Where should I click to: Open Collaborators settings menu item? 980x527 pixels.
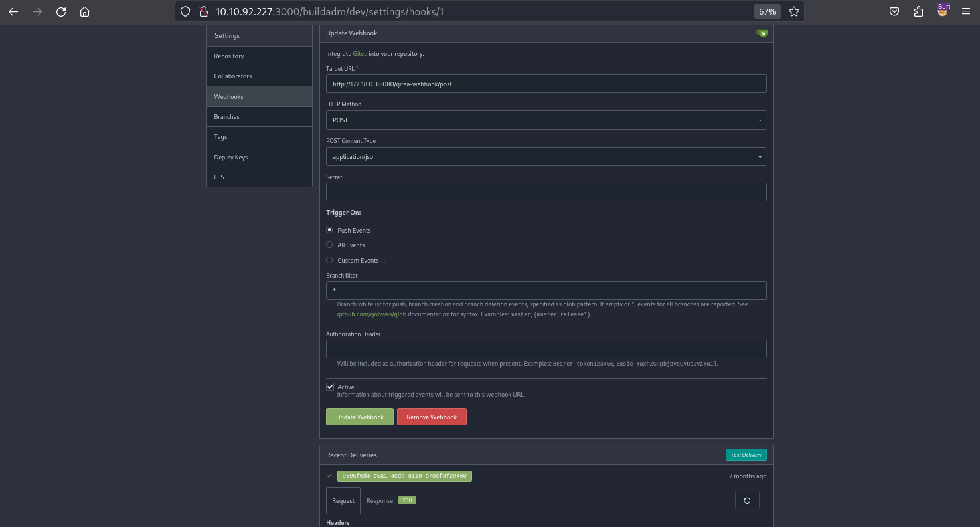pos(260,76)
